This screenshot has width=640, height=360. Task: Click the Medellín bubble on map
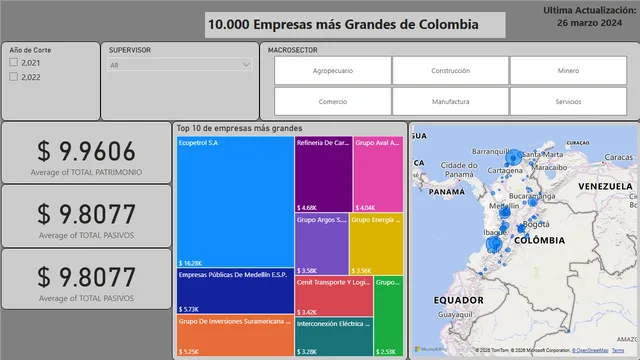point(505,212)
